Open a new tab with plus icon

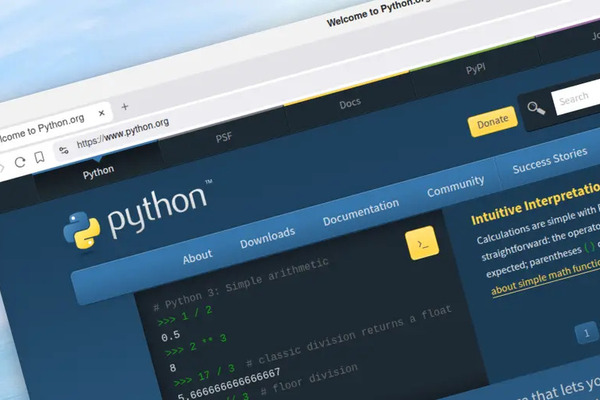[125, 106]
